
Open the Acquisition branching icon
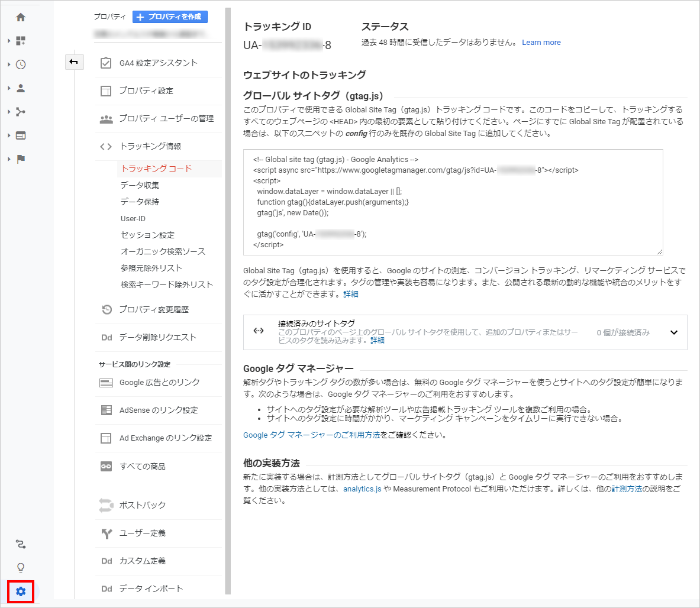(21, 112)
